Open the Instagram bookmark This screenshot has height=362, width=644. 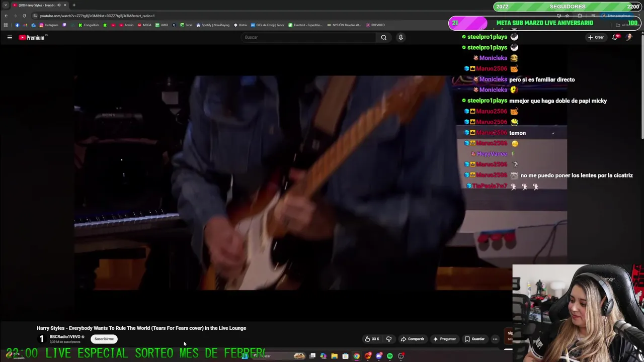click(x=49, y=25)
